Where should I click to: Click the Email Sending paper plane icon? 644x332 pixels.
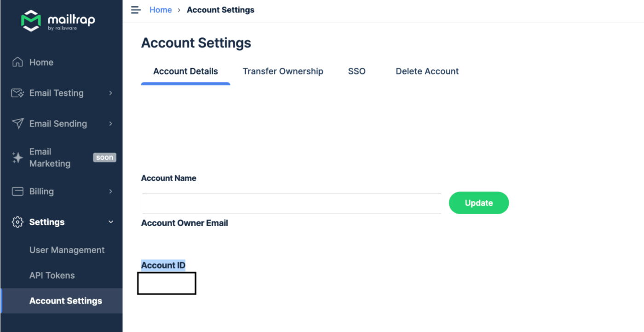(x=17, y=123)
